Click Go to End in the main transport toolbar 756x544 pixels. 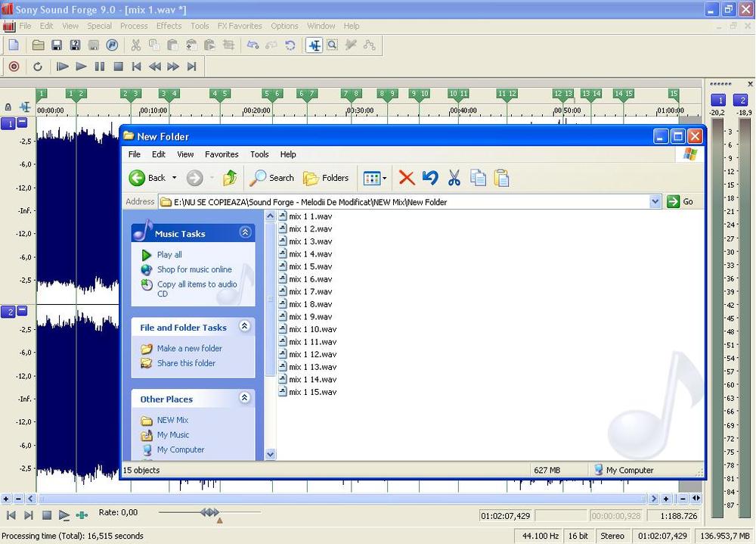click(192, 67)
